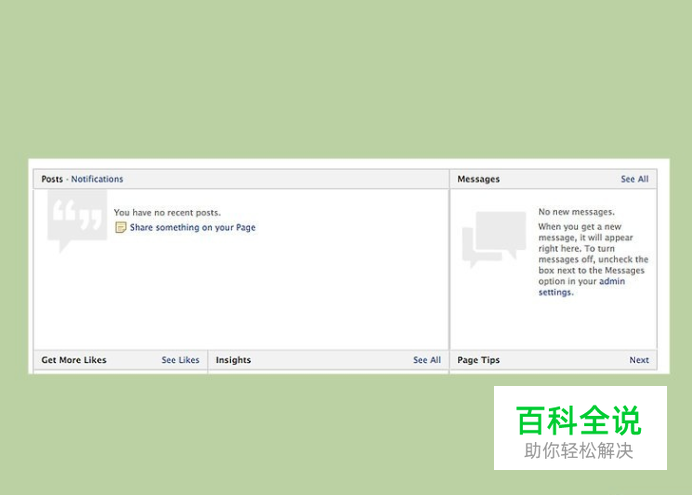Click 'You have no recent posts.' text
This screenshot has height=495, width=692.
click(x=167, y=213)
